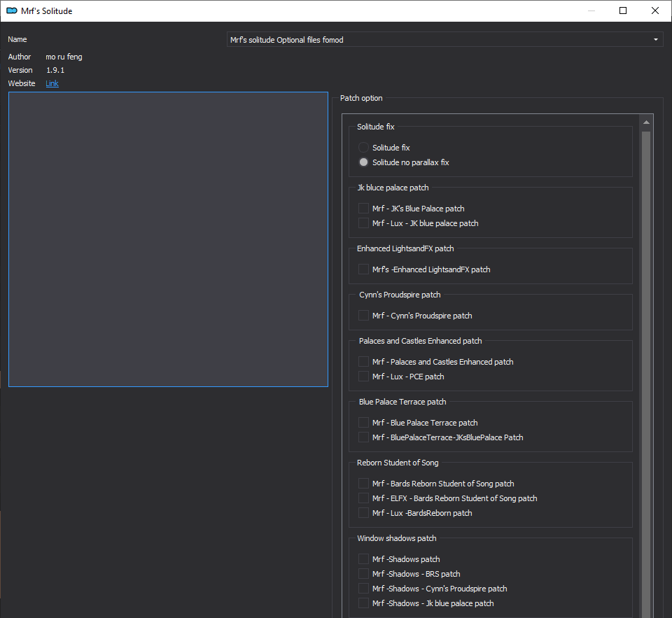Click the version value 1.9.1

pyautogui.click(x=55, y=70)
